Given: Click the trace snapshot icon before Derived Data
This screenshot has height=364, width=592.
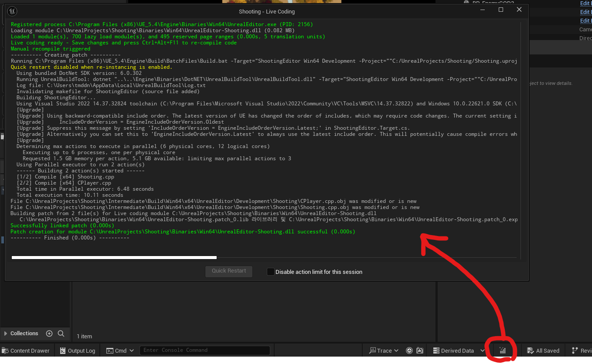Looking at the screenshot, I should tap(419, 351).
